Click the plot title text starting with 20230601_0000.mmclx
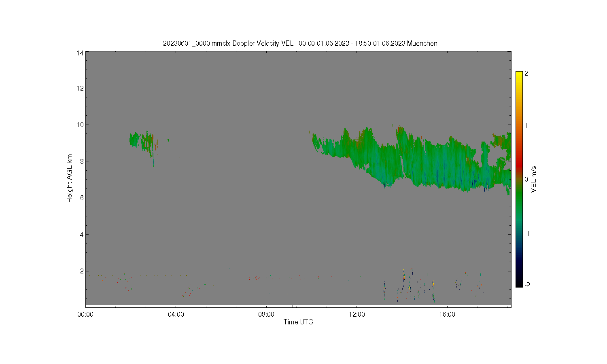The width and height of the screenshot is (607, 364). (300, 43)
